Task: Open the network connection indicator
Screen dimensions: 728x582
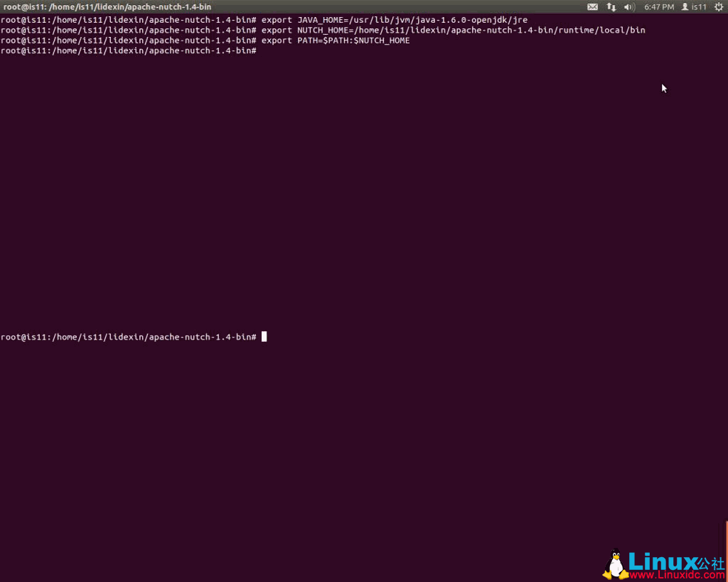Action: [x=611, y=7]
